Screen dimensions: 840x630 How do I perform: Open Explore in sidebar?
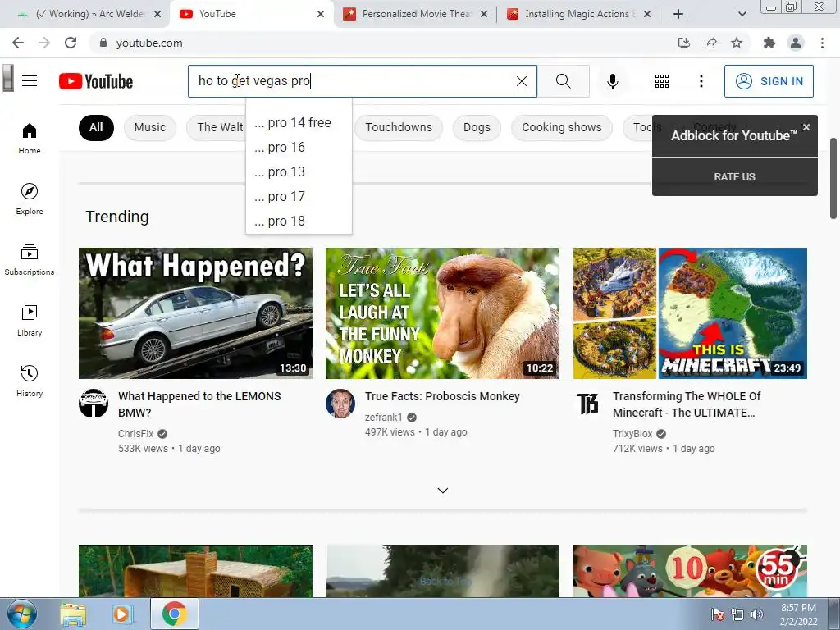pos(30,199)
